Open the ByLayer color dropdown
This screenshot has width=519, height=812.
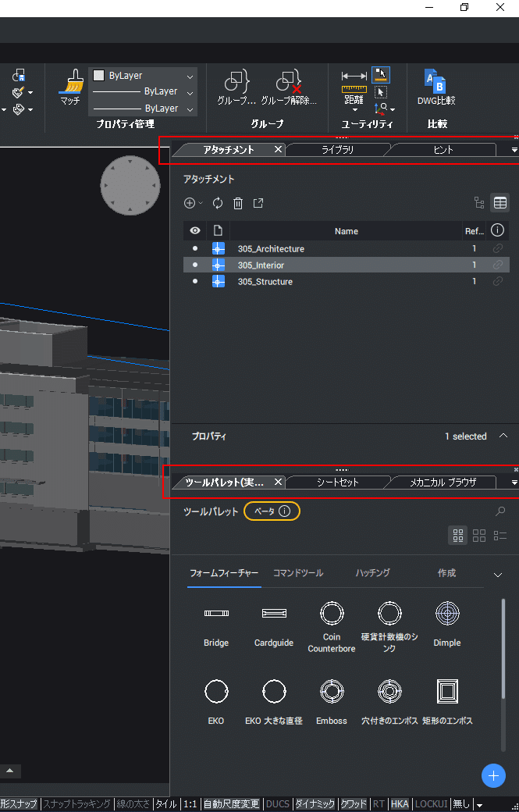tap(190, 77)
